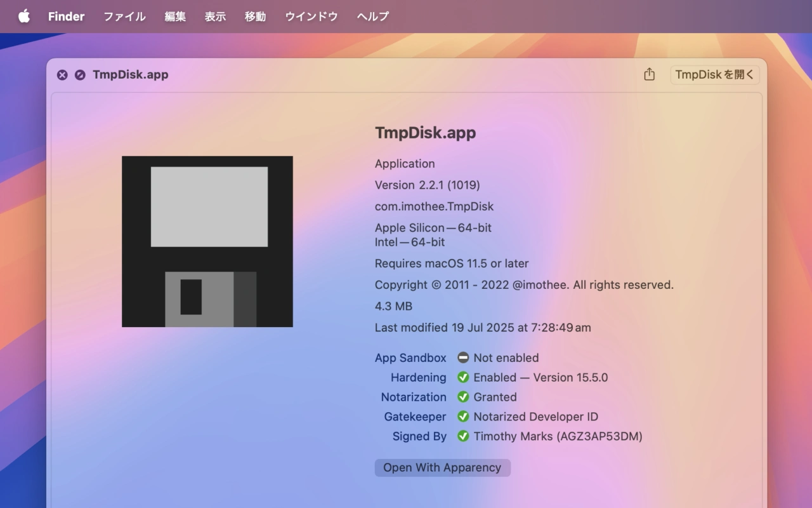This screenshot has width=812, height=508.
Task: Click the Not enabled indicator for App Sandbox
Action: click(463, 358)
